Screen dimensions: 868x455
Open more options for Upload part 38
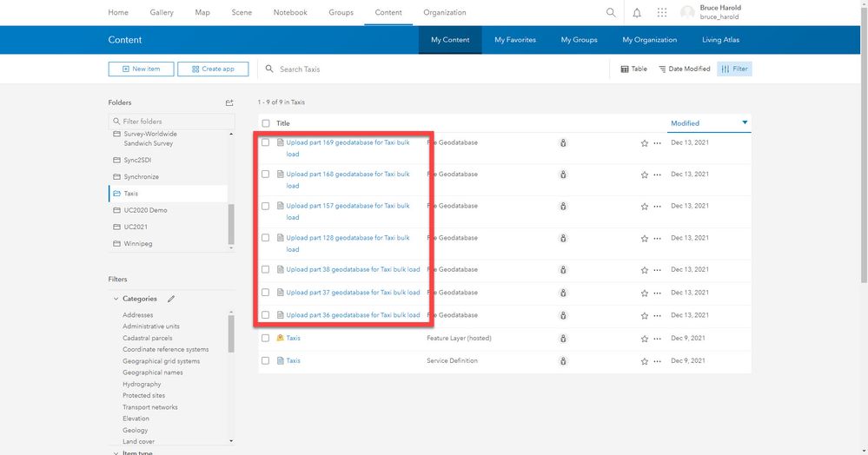coord(657,270)
